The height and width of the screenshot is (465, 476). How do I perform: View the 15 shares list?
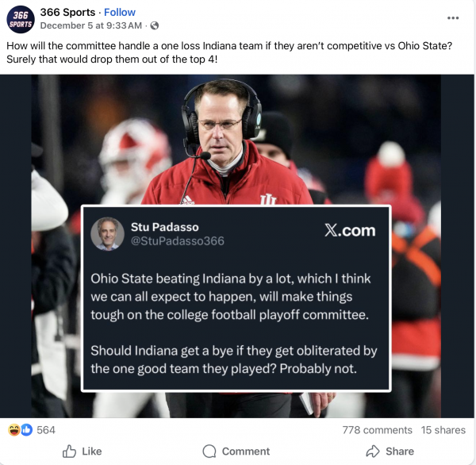coord(443,430)
